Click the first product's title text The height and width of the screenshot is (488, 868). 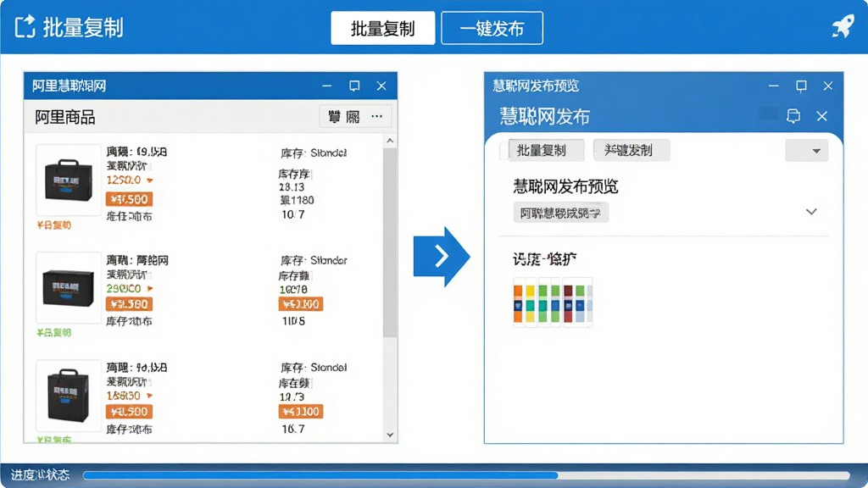pyautogui.click(x=136, y=152)
